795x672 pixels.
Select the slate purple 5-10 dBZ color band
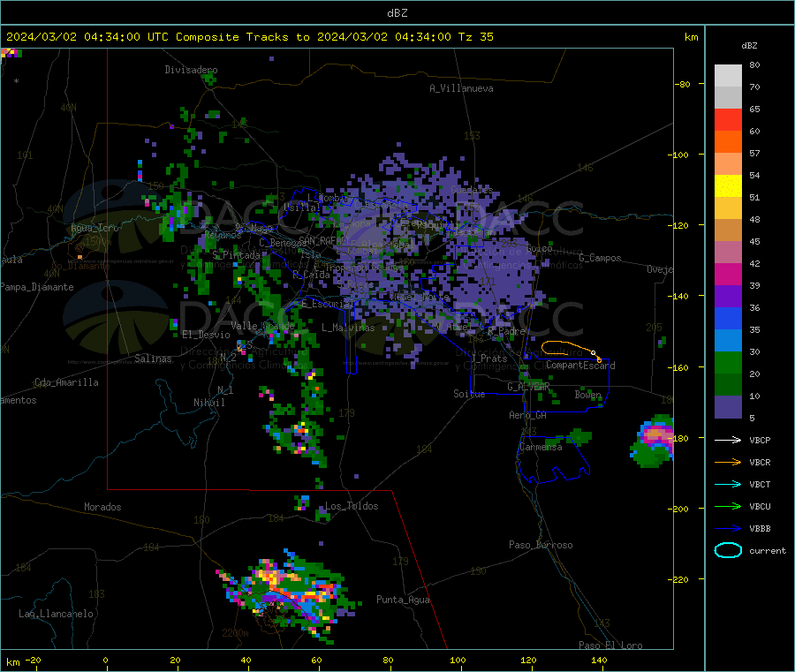728,407
